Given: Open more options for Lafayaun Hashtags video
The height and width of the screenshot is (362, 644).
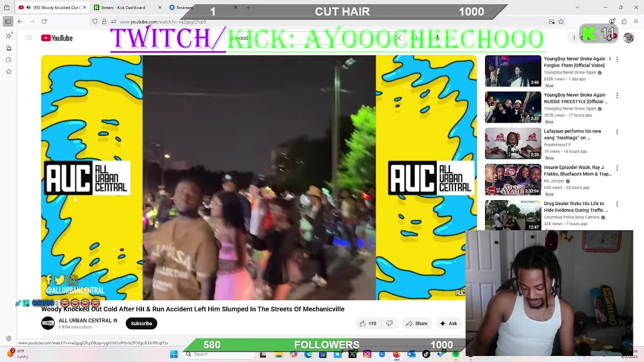Looking at the screenshot, I should pyautogui.click(x=617, y=132).
